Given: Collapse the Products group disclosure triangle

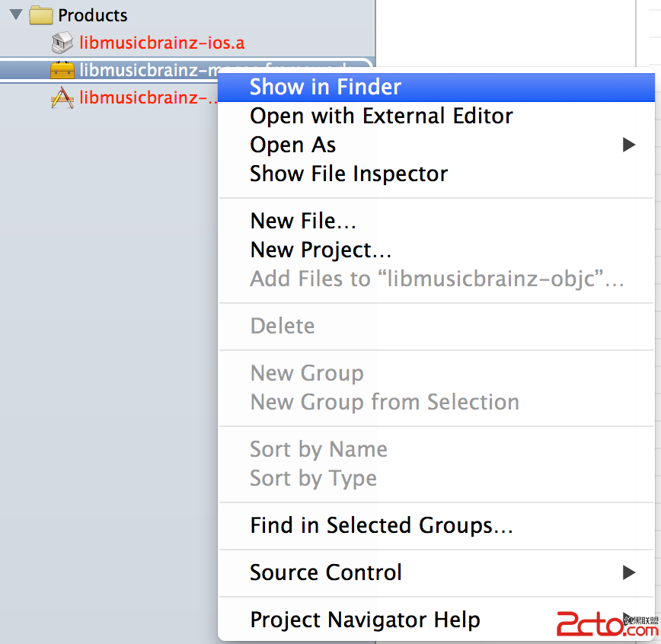Looking at the screenshot, I should (x=16, y=15).
